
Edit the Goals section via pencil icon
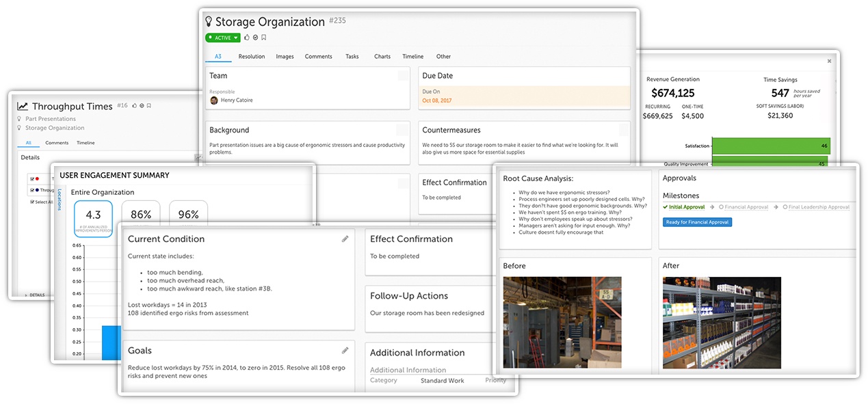tap(345, 349)
